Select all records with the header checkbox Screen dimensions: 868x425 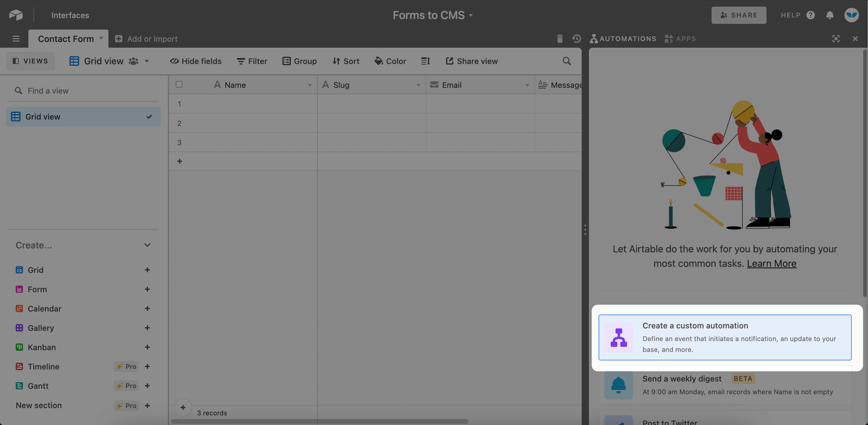click(179, 85)
